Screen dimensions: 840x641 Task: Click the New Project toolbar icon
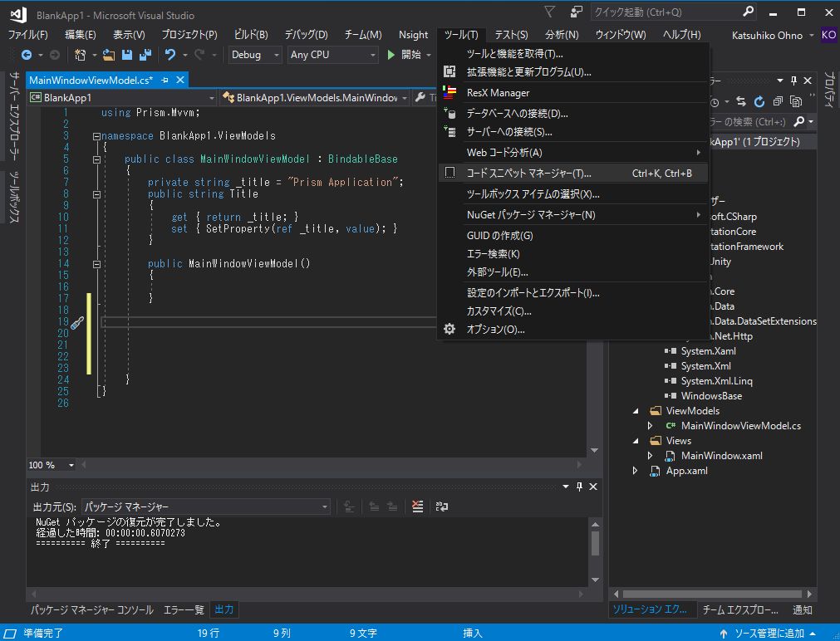(x=81, y=55)
